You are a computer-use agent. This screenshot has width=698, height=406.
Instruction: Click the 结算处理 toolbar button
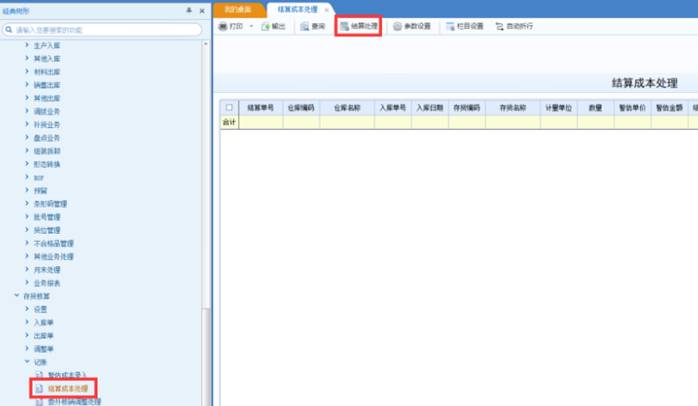(x=358, y=26)
